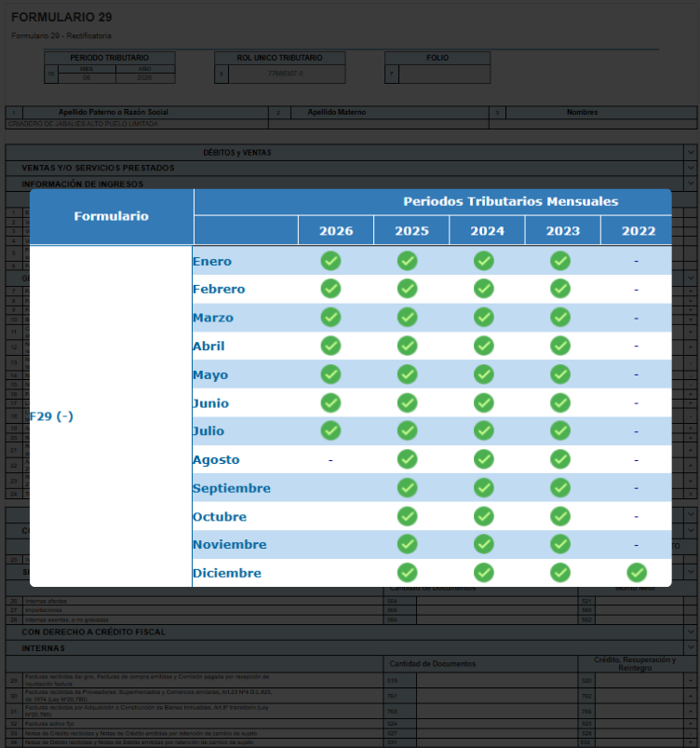The height and width of the screenshot is (748, 700).
Task: Click the Noviembre 2022 dash cell
Action: 636,545
